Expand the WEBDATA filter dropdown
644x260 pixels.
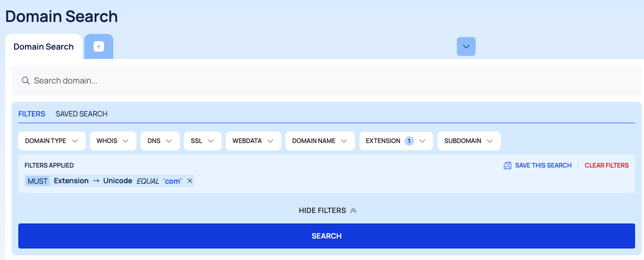[254, 141]
